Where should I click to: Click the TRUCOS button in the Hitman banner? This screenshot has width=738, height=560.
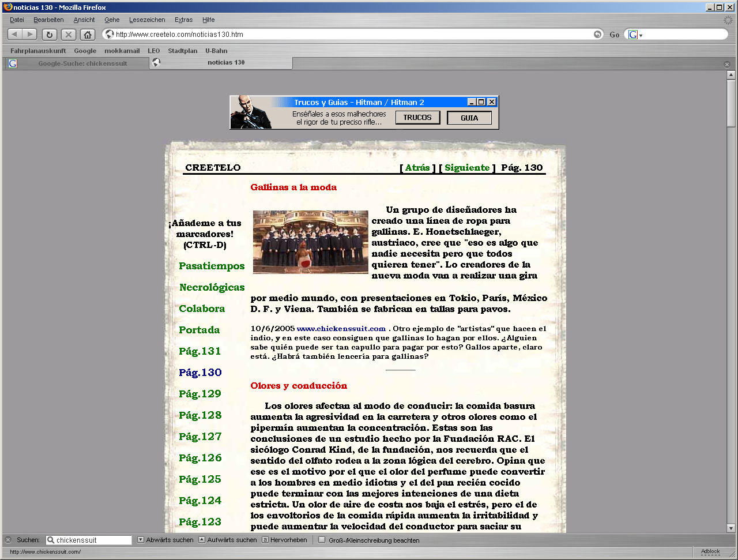point(417,118)
